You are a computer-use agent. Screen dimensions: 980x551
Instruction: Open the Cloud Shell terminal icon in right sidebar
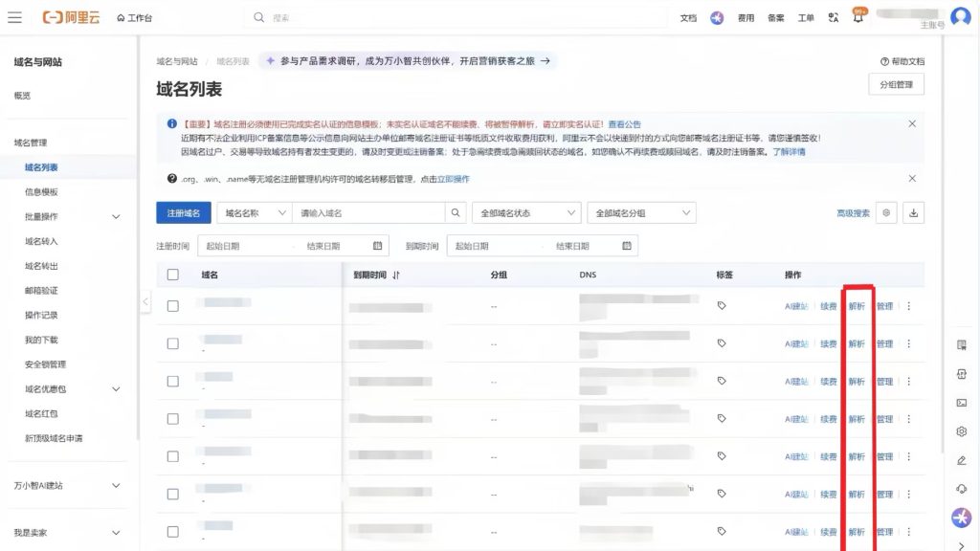pos(961,403)
